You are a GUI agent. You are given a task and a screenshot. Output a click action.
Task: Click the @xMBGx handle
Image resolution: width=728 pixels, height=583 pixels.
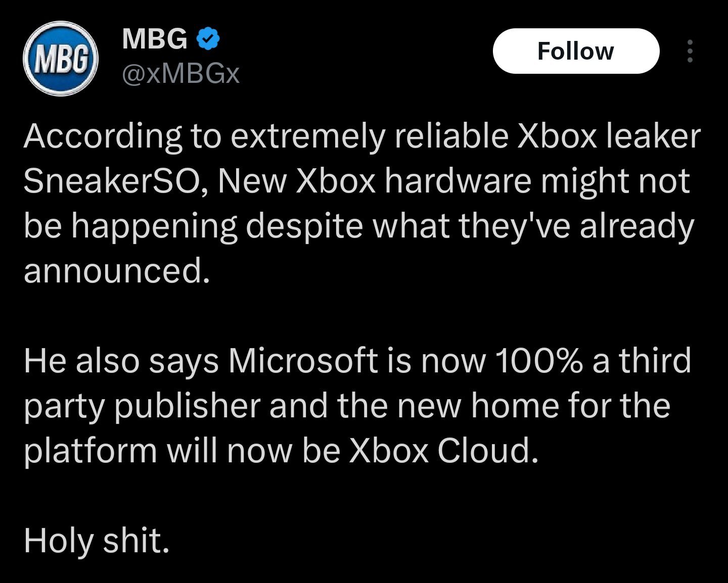click(x=180, y=74)
